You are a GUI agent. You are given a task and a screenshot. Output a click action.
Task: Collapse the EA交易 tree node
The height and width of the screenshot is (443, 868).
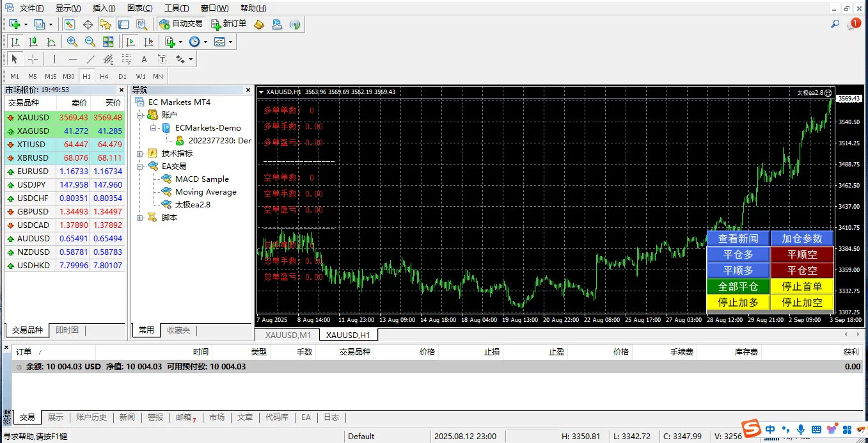[x=140, y=166]
